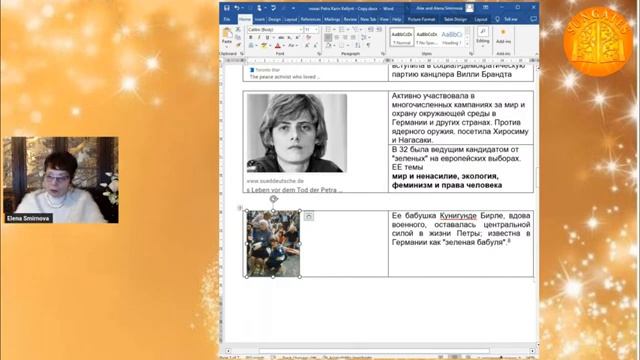
Task: Click the Add-ins button
Action: tap(503, 36)
